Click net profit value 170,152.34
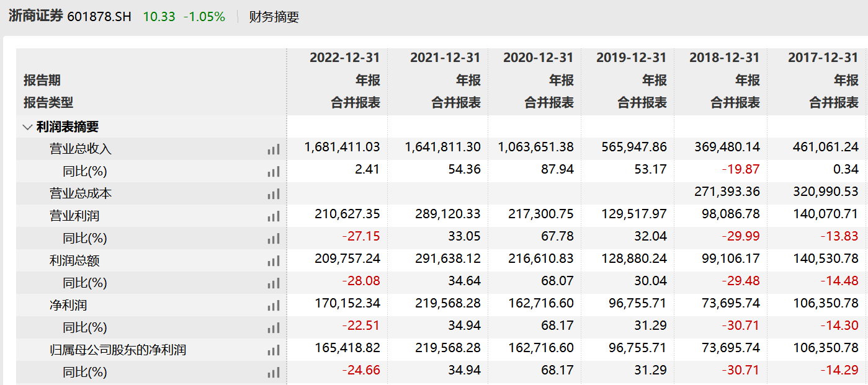 347,304
